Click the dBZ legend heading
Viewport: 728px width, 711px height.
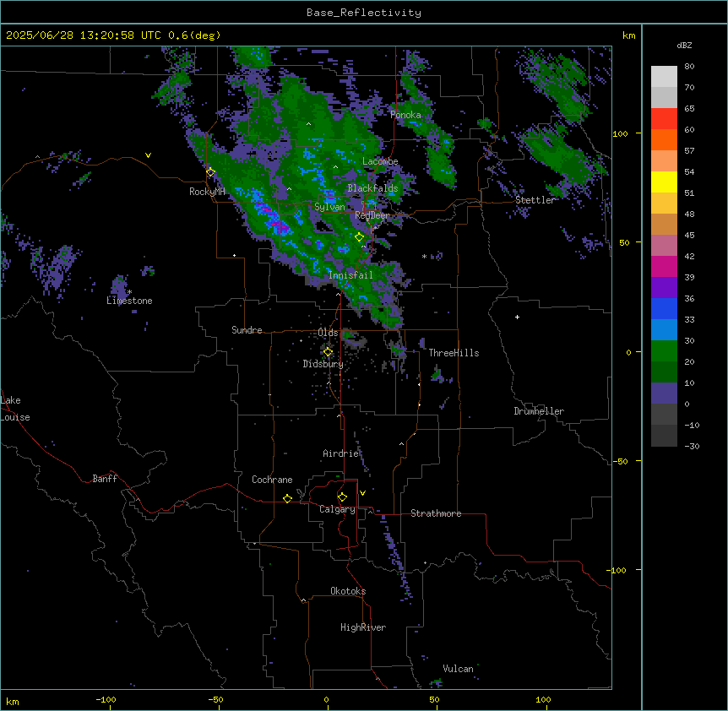[684, 46]
